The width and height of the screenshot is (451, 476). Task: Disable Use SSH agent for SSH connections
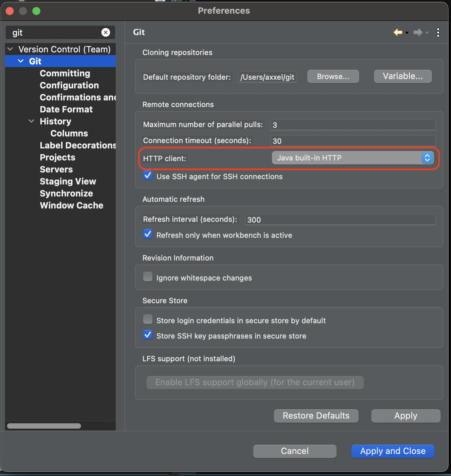[148, 176]
